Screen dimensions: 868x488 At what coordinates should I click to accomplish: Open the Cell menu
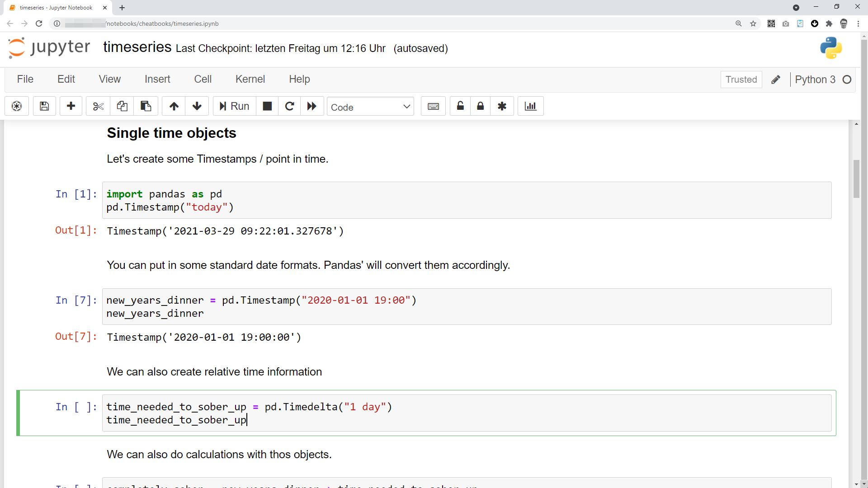point(203,79)
